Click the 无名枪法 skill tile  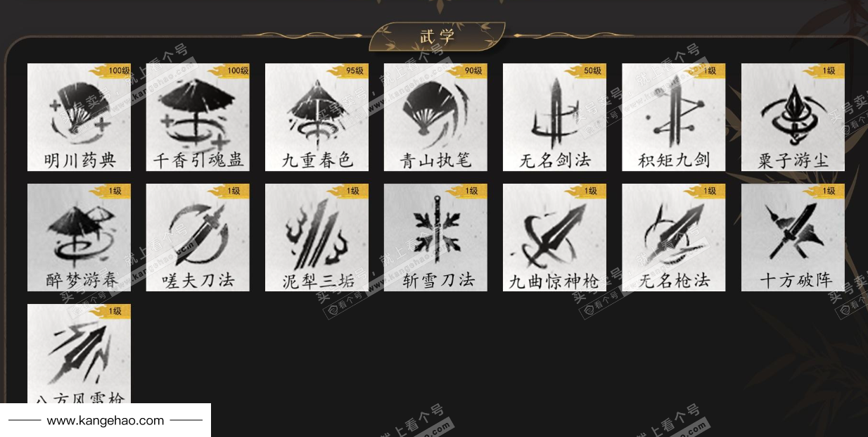pos(674,237)
